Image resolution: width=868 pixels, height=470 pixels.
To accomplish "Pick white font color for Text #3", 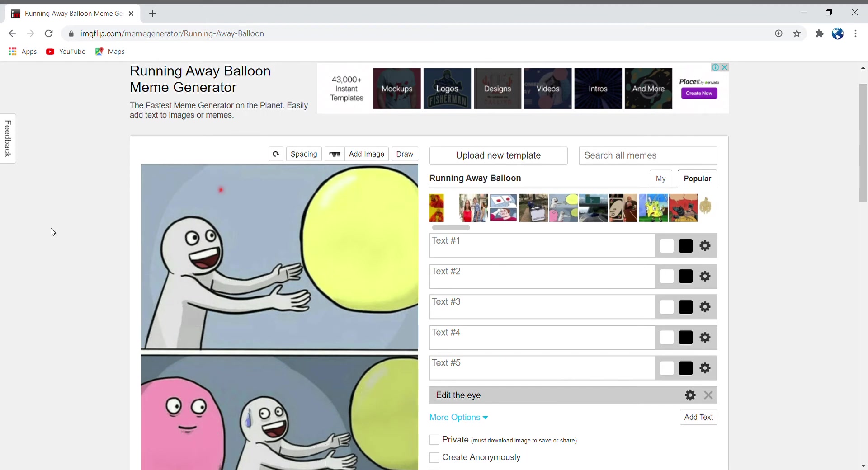I will click(666, 307).
